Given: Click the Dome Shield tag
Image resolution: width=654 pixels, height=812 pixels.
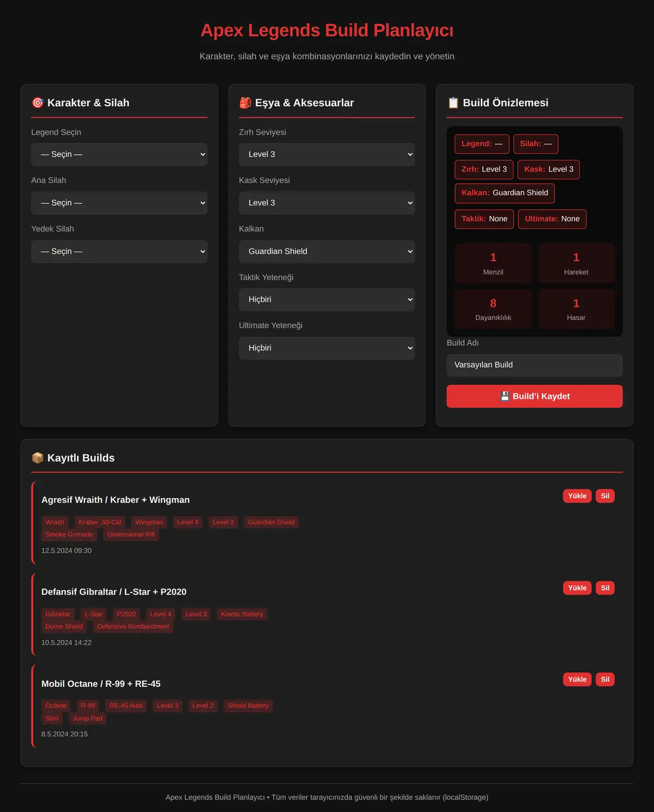Looking at the screenshot, I should [64, 627].
